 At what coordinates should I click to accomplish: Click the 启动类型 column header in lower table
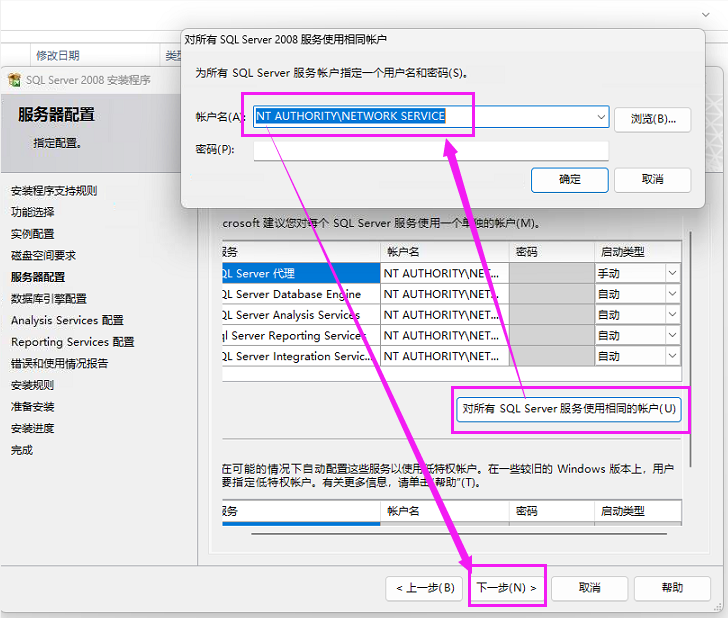638,511
